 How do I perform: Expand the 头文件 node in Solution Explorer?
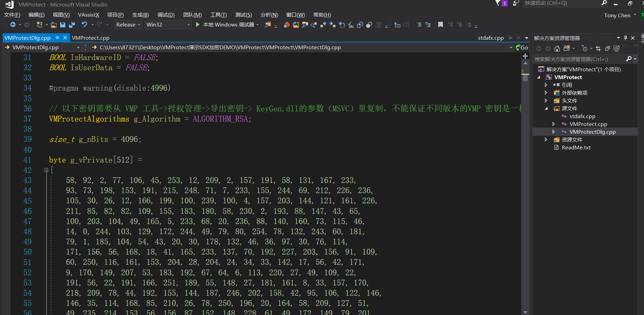coord(546,100)
